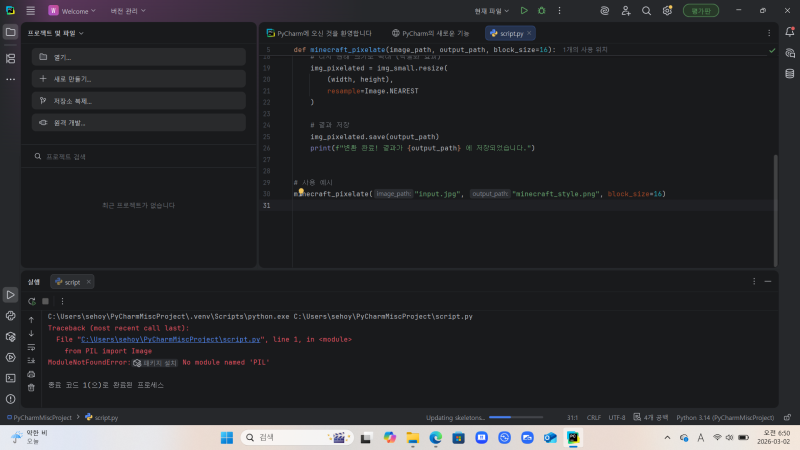Click the 31:1 caret position indicator

pyautogui.click(x=572, y=417)
